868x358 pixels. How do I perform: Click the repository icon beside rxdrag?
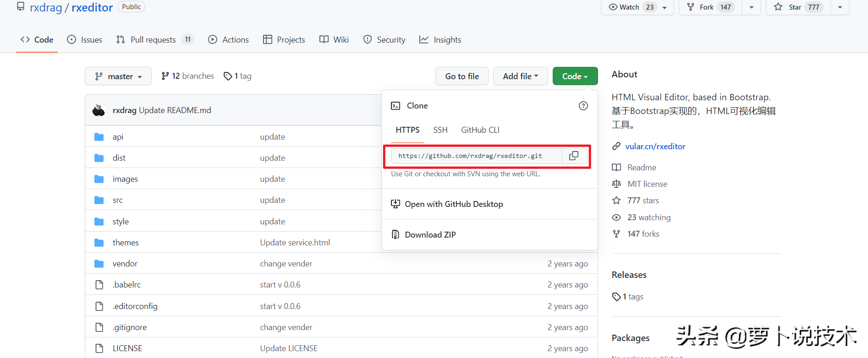[x=21, y=7]
